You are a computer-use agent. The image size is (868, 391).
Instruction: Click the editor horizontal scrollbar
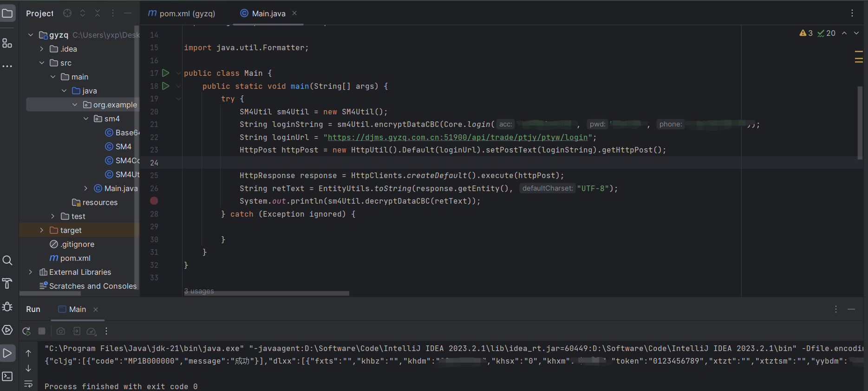(267, 293)
